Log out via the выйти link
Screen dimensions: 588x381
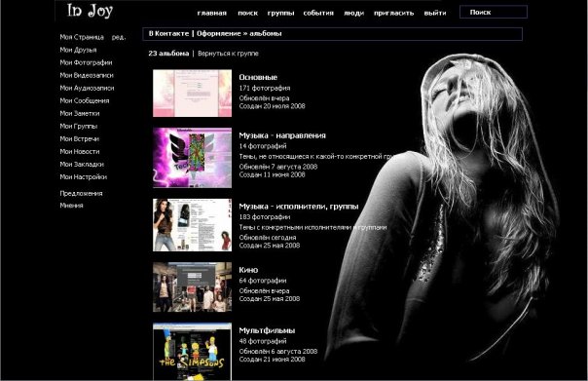point(435,13)
